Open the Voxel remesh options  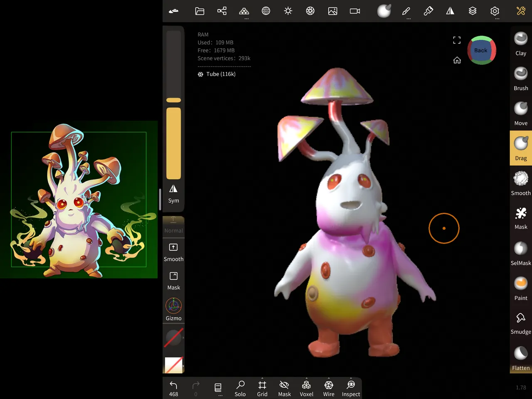click(307, 389)
